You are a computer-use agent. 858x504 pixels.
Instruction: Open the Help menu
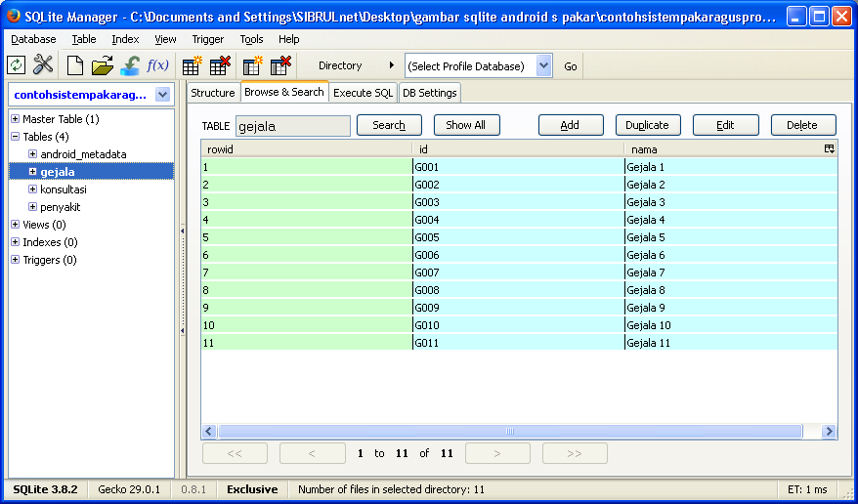[289, 39]
